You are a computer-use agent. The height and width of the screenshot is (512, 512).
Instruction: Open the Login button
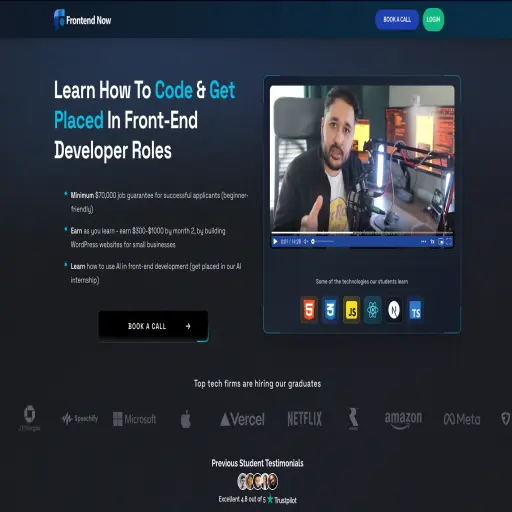pos(433,20)
